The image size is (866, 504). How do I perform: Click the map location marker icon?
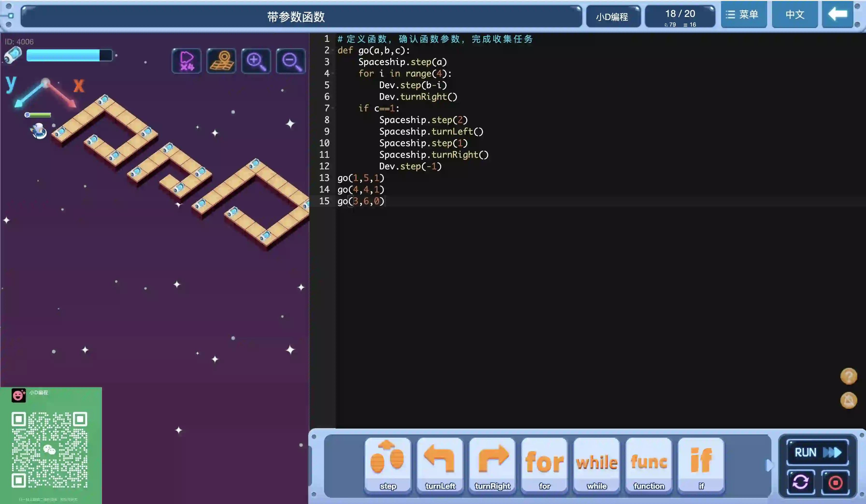coord(222,61)
